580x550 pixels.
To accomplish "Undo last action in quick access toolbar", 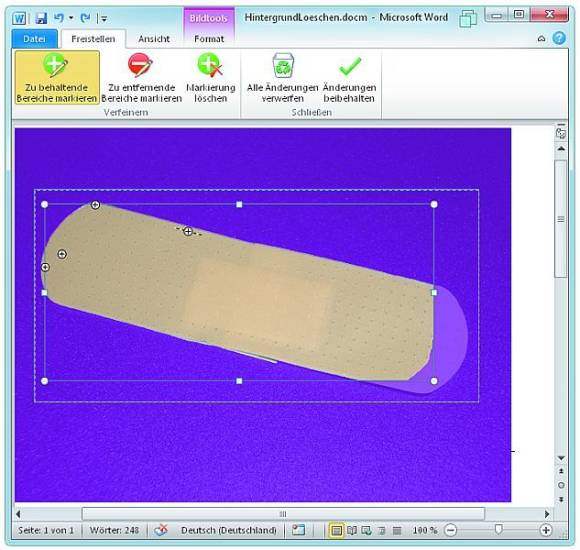I will pos(59,18).
